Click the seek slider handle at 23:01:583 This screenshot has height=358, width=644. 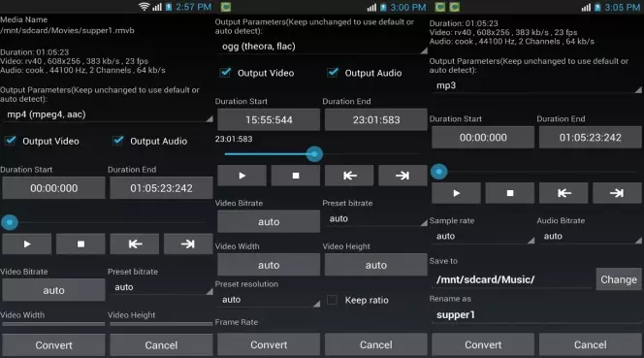[314, 154]
